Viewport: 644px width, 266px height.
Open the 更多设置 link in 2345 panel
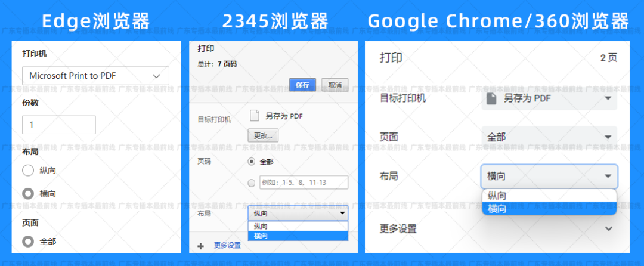(x=227, y=245)
